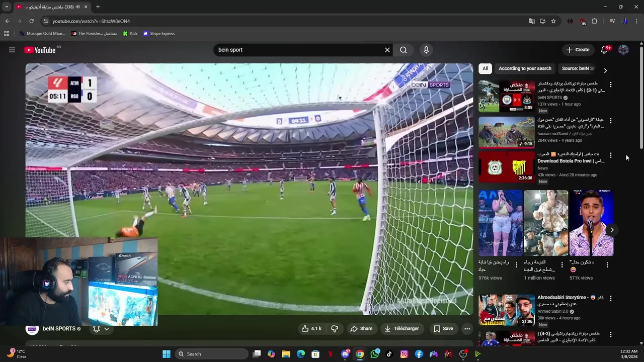Open Stripe Express bookmark

coord(158,34)
